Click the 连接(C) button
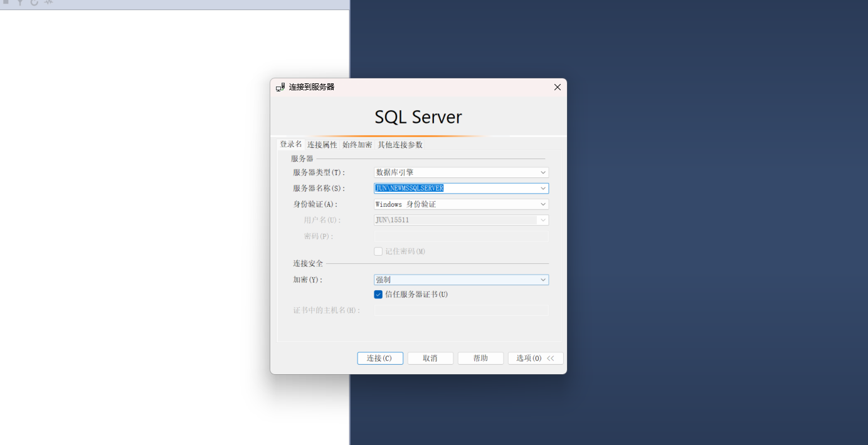 pos(380,359)
